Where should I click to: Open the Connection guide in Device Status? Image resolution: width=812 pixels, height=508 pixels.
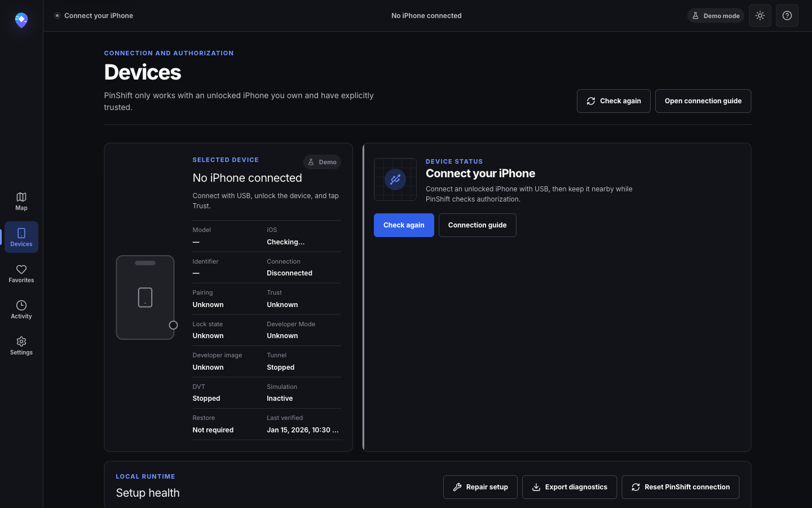(x=478, y=225)
